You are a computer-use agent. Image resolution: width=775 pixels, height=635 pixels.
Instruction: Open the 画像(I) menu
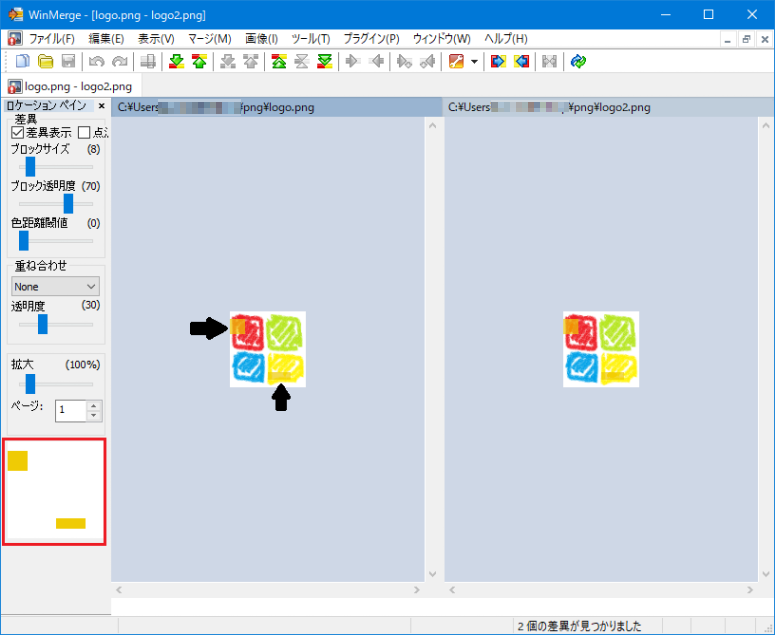point(261,38)
